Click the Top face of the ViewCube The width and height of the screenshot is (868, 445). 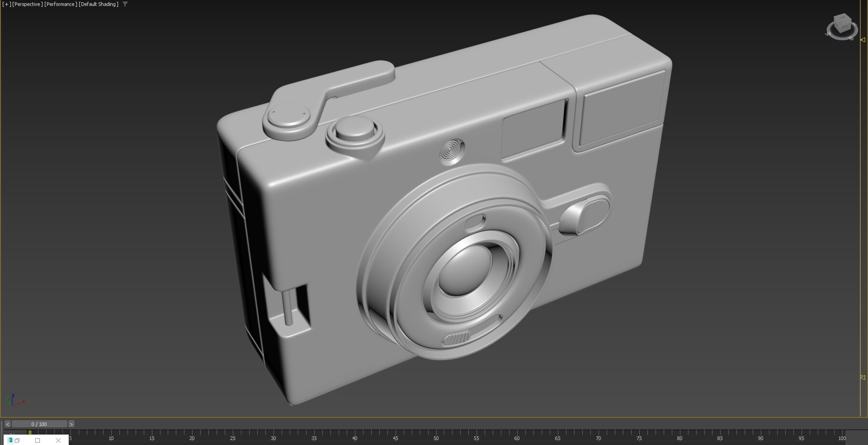click(x=842, y=17)
